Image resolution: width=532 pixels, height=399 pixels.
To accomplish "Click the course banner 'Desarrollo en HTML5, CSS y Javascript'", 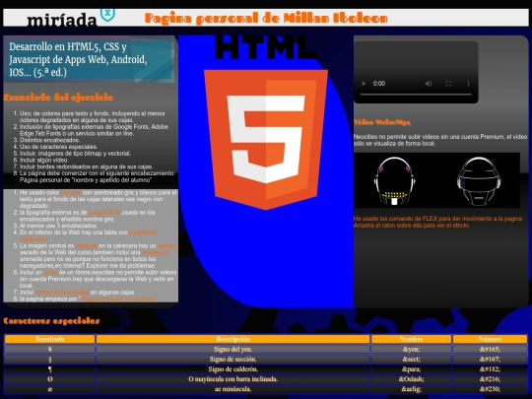I will (x=89, y=60).
